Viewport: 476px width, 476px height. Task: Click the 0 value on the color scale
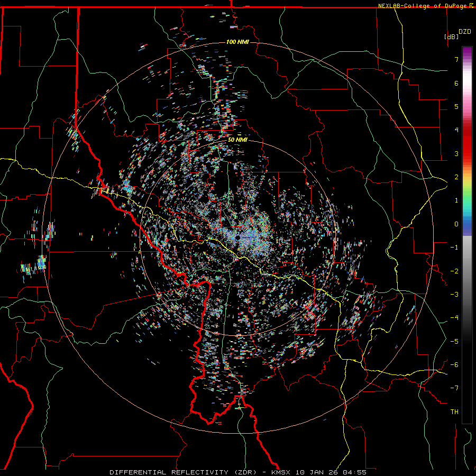click(456, 224)
